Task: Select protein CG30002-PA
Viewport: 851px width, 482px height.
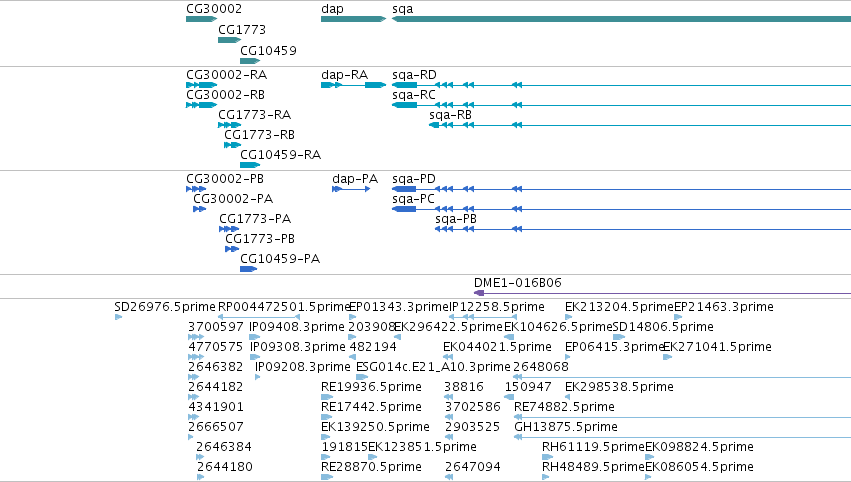Action: 233,199
